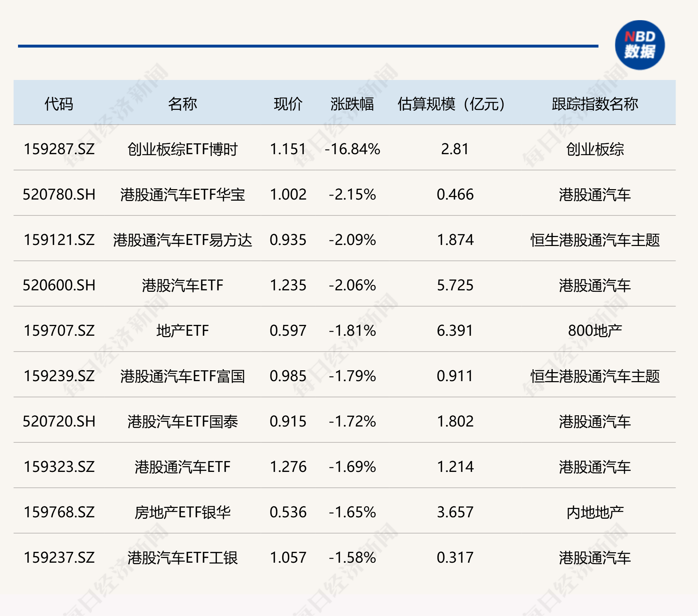Click the 房地产ETF银华 name cell
Image resolution: width=698 pixels, height=616 pixels.
pos(182,512)
